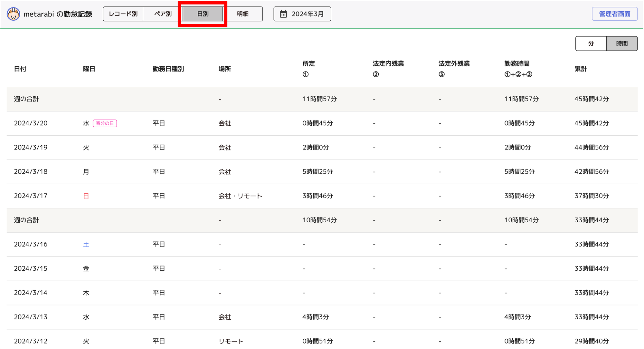This screenshot has width=644, height=349.
Task: Click the 春分の日 holiday badge
Action: point(105,123)
